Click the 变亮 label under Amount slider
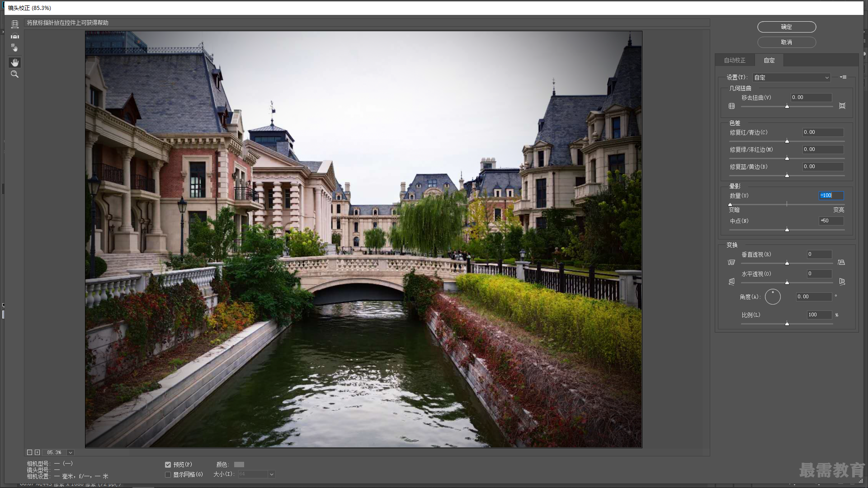This screenshot has height=488, width=868. point(839,210)
